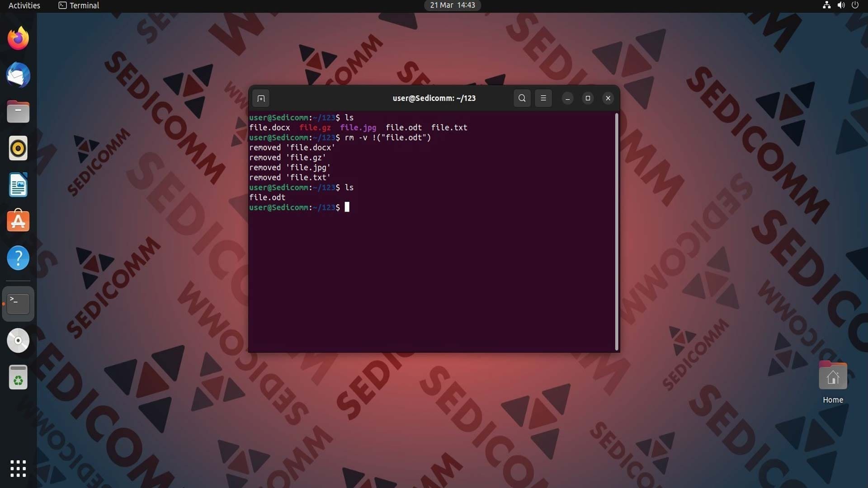The width and height of the screenshot is (868, 488).
Task: Show all applications grid
Action: (18, 469)
